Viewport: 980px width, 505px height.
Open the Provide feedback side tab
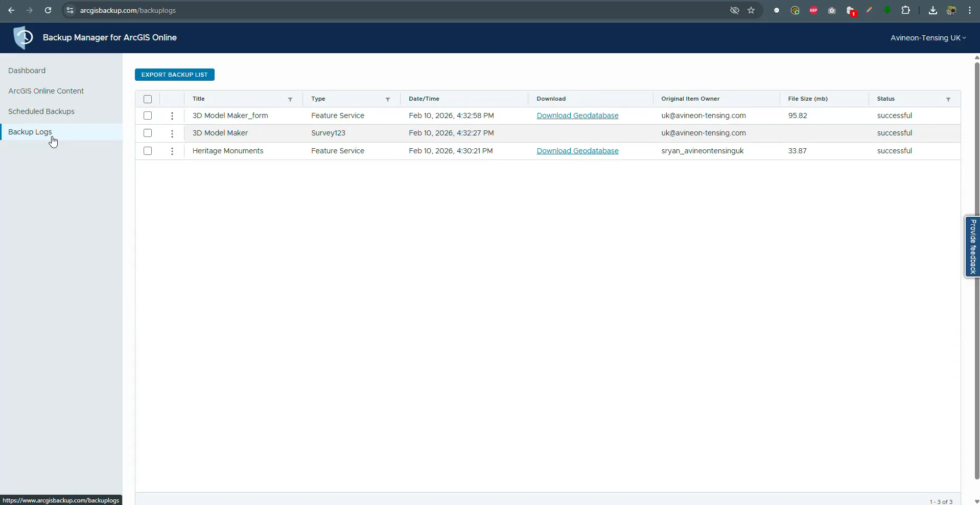972,247
